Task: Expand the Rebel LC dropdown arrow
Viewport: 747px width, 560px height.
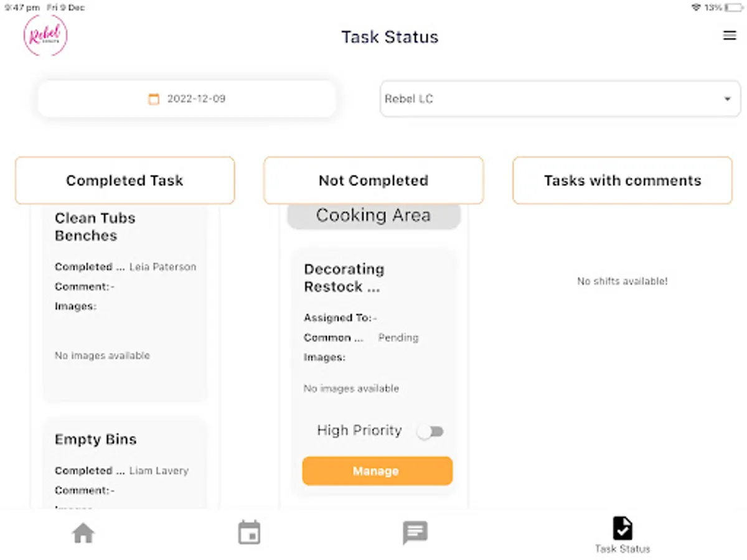Action: (727, 99)
